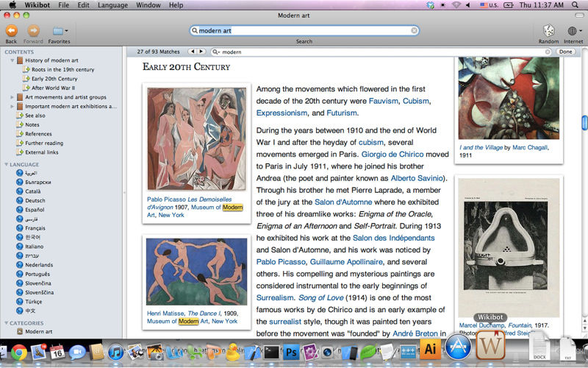
Task: Jump to Further reading section
Action: [x=44, y=143]
